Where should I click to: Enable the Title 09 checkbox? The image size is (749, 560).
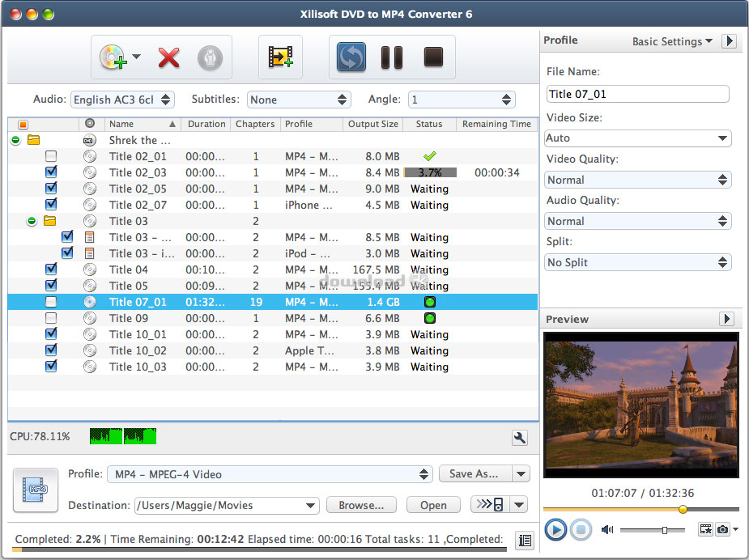pyautogui.click(x=51, y=318)
